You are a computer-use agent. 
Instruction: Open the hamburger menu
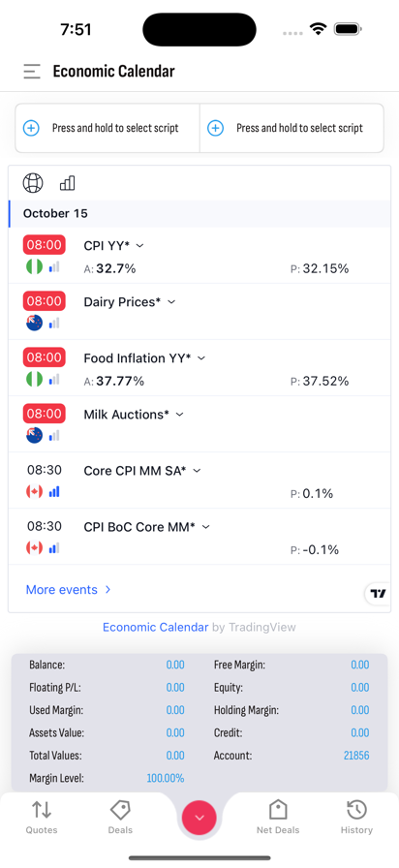click(x=32, y=72)
